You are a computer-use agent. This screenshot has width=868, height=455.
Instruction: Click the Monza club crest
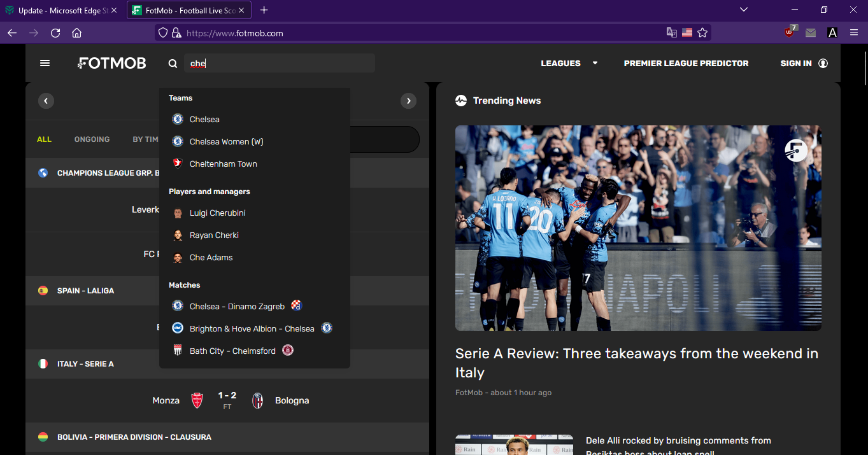pyautogui.click(x=197, y=400)
